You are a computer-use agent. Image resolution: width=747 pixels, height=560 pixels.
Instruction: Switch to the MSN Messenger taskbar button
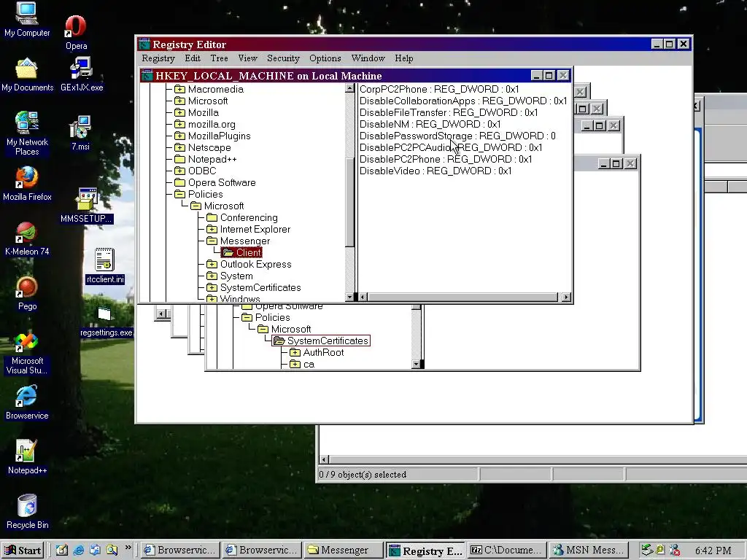(589, 551)
